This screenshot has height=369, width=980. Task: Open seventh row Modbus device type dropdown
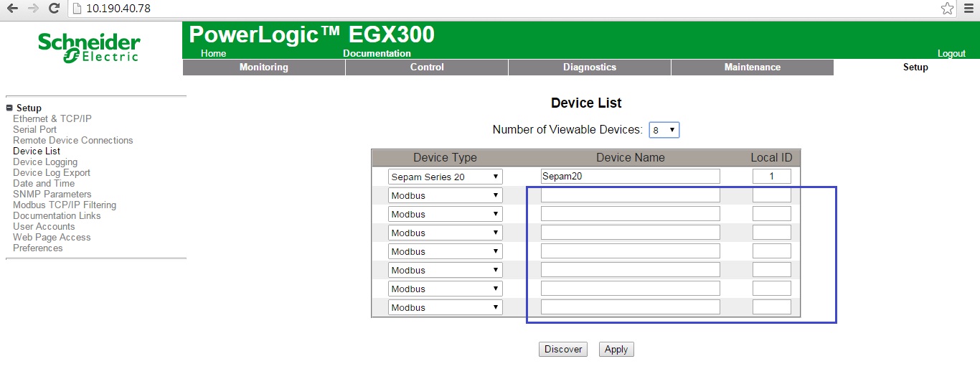445,289
